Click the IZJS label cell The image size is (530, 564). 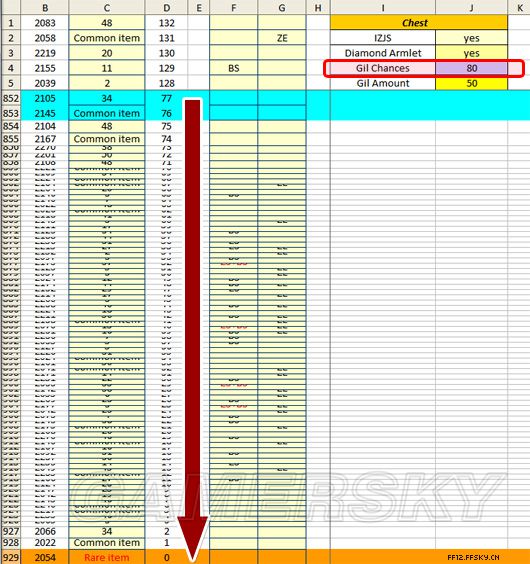[x=383, y=38]
